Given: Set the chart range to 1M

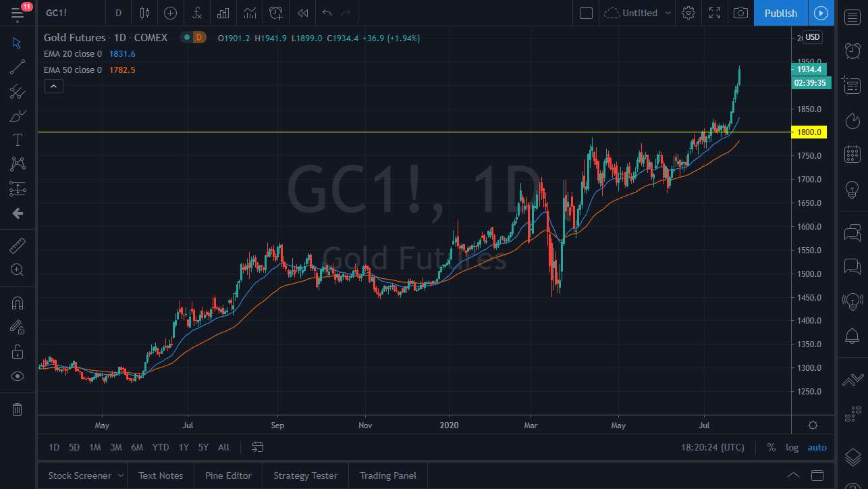Looking at the screenshot, I should (95, 447).
